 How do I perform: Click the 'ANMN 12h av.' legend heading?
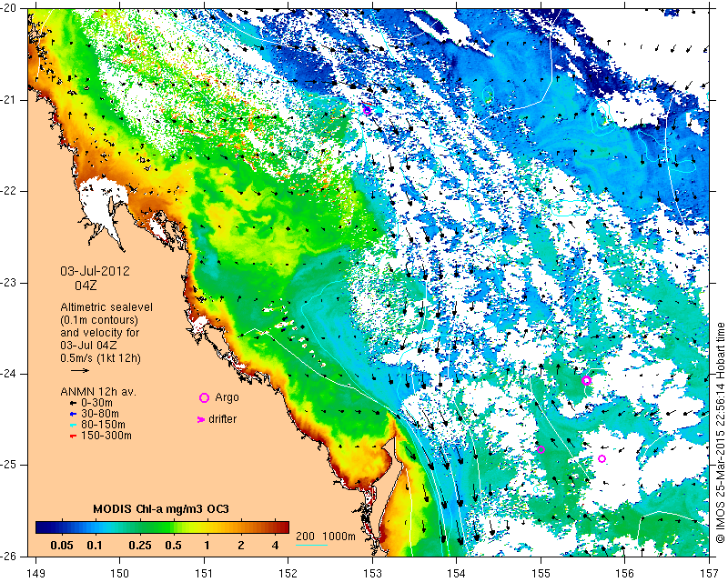pyautogui.click(x=98, y=392)
